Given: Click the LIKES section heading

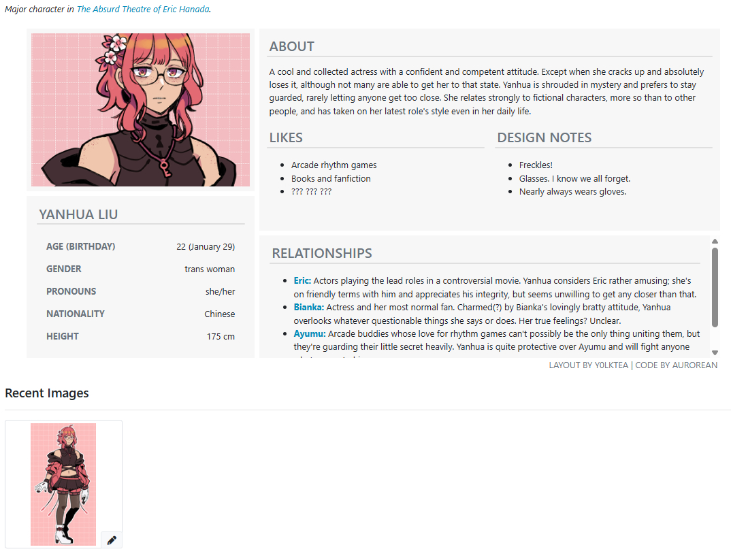Looking at the screenshot, I should 286,137.
